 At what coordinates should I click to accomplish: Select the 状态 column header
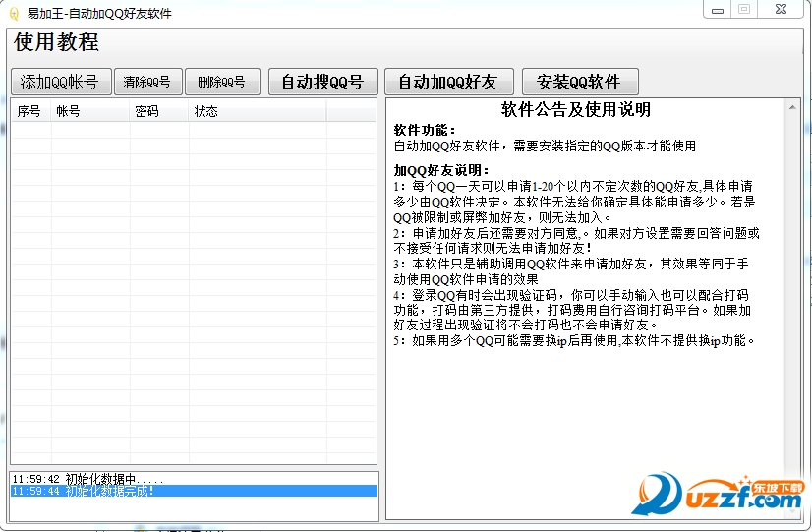point(258,111)
